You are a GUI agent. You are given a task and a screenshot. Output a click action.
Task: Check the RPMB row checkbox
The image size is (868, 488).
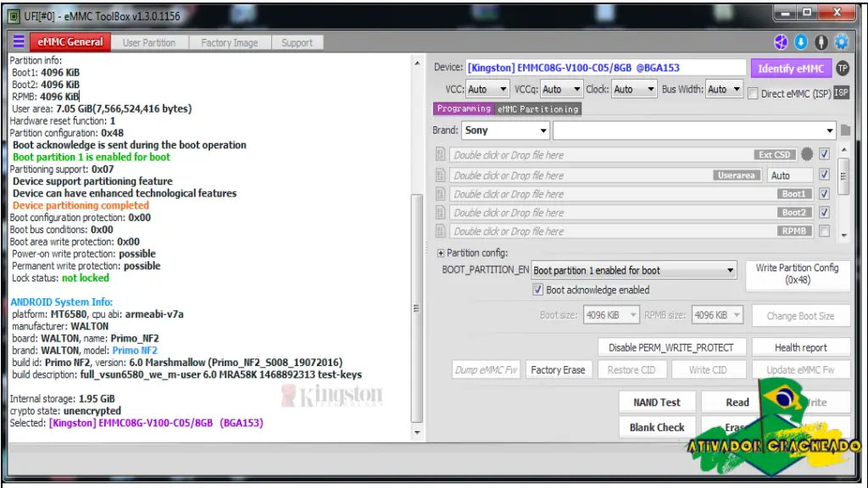[x=824, y=231]
